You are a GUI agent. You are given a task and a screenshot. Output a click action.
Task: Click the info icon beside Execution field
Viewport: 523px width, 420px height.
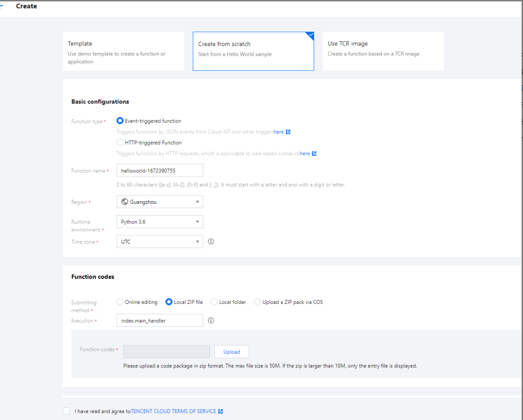[x=211, y=321]
